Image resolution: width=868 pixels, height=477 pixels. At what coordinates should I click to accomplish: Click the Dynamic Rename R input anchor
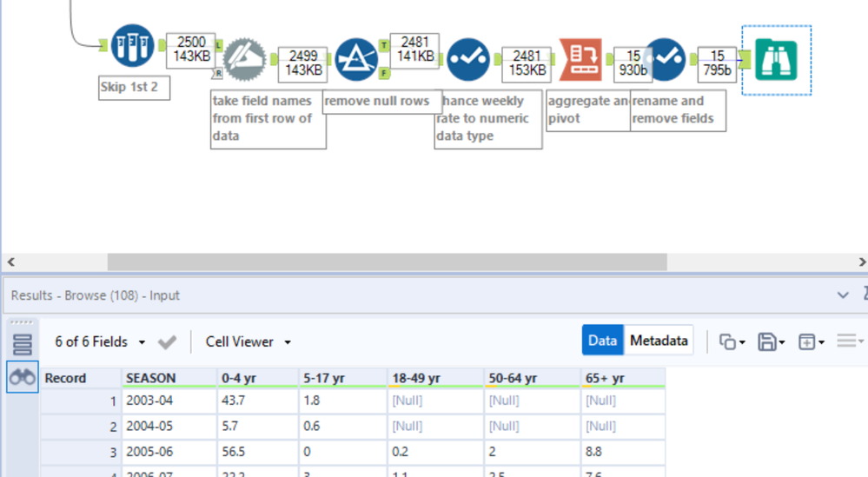217,73
